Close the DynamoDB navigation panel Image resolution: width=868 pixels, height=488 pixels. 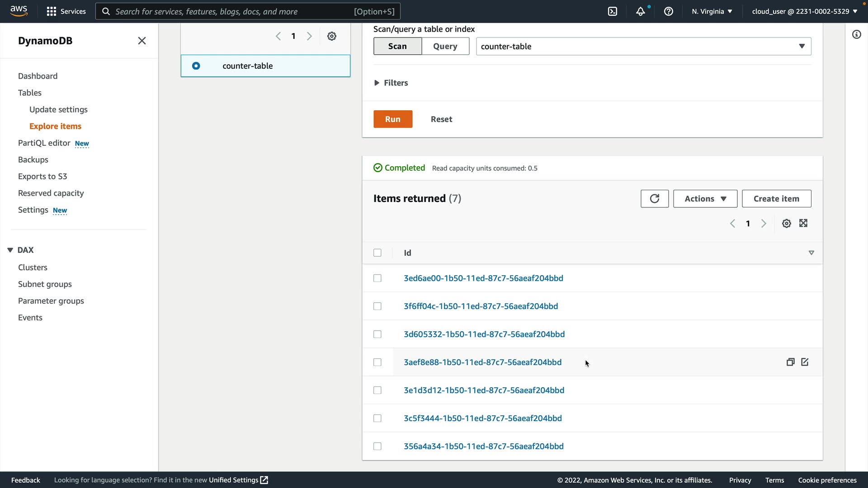point(142,41)
